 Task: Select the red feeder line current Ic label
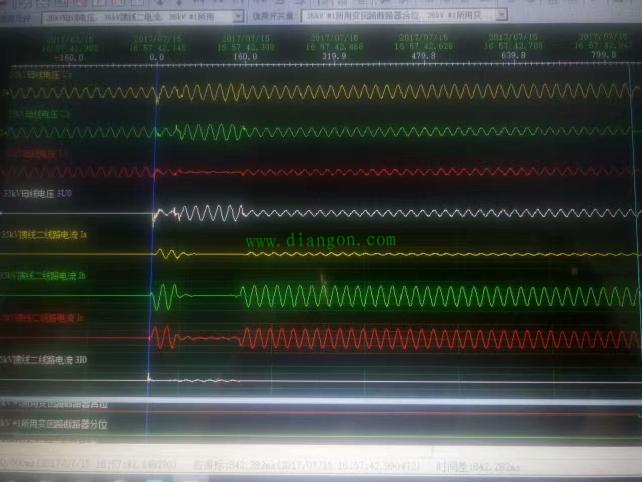(x=46, y=317)
